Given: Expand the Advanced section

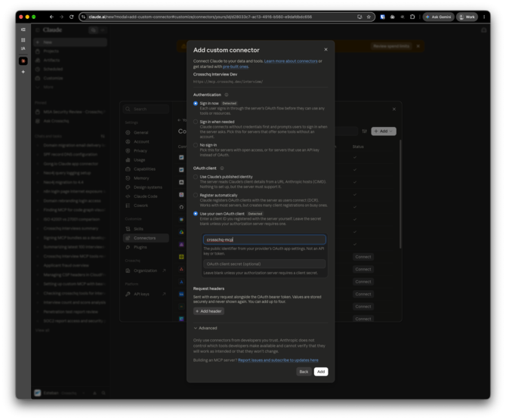Looking at the screenshot, I should pos(205,328).
